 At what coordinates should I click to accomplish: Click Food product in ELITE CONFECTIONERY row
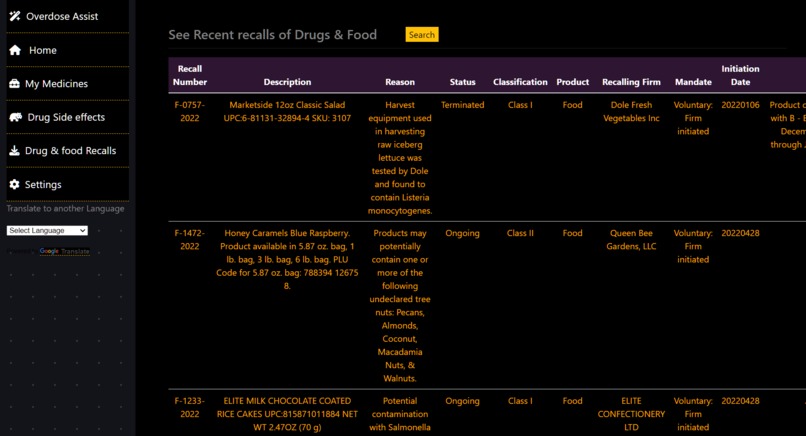click(x=573, y=401)
